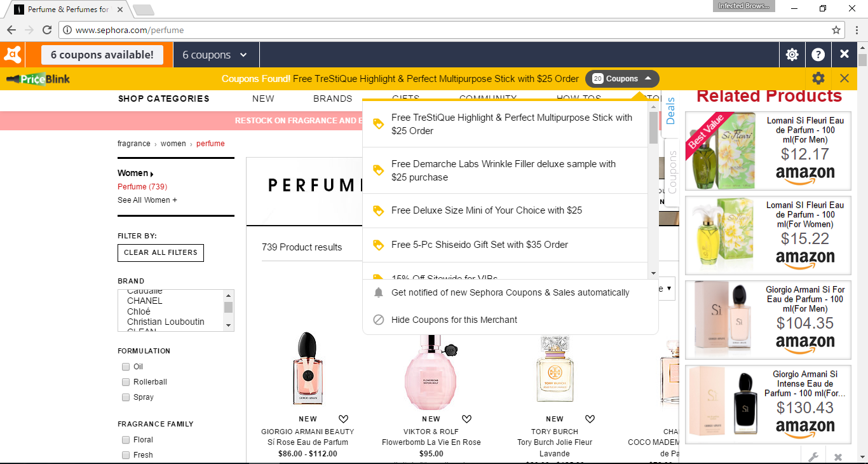Image resolution: width=868 pixels, height=464 pixels.
Task: Click the PriceBlink logo
Action: (x=37, y=78)
